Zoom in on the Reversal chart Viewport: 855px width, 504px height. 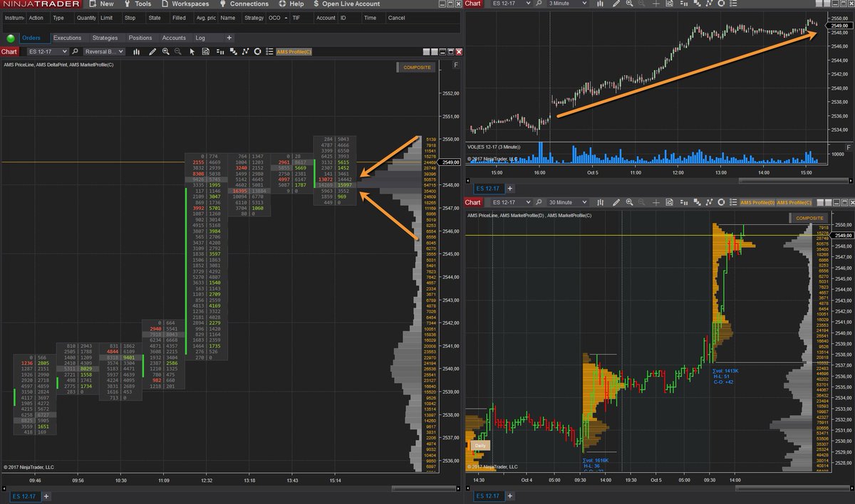pos(166,51)
